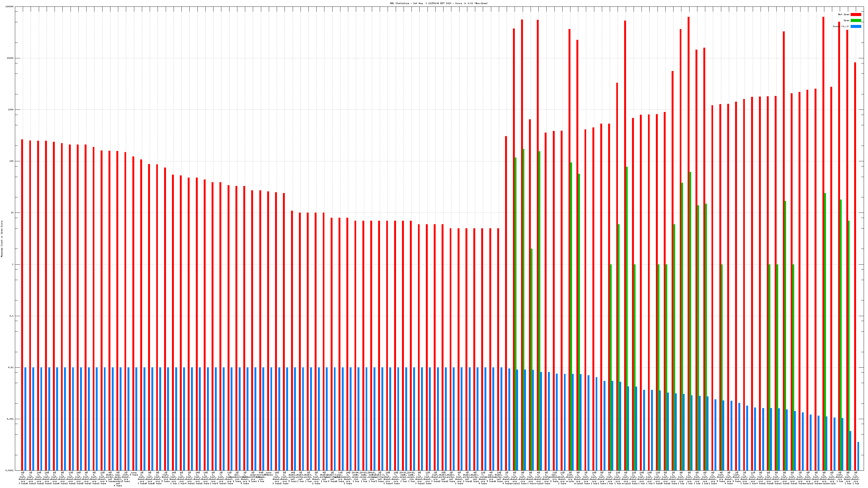Viewport: 868px width, 488px height.
Task: Click the 'none 8 hops' x-axis label
Action: point(134,474)
